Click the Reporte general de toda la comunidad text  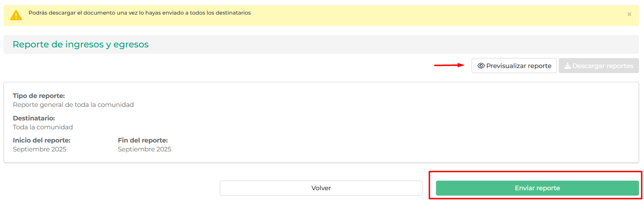73,105
